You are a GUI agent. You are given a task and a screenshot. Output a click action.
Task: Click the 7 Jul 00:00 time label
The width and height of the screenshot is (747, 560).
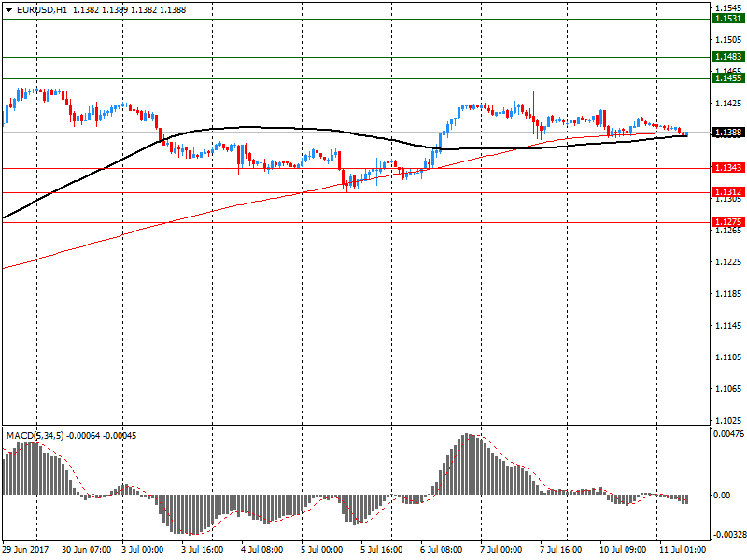pyautogui.click(x=500, y=550)
